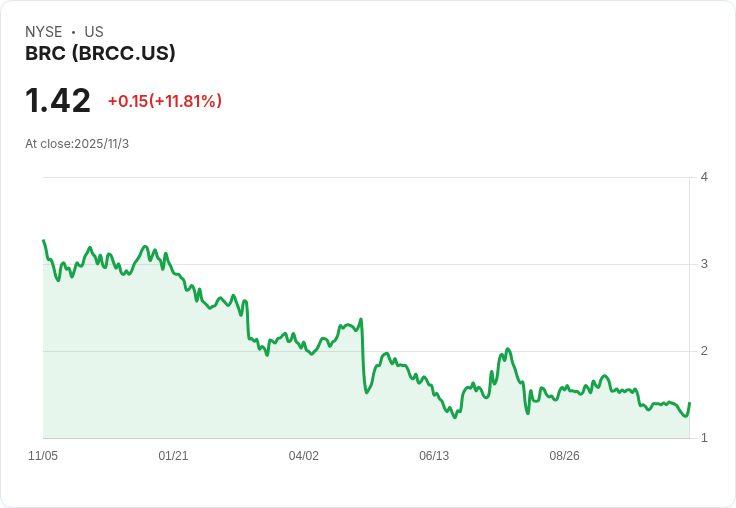Click the starting point of the price line
Screen dimensions: 736x508
[44, 241]
